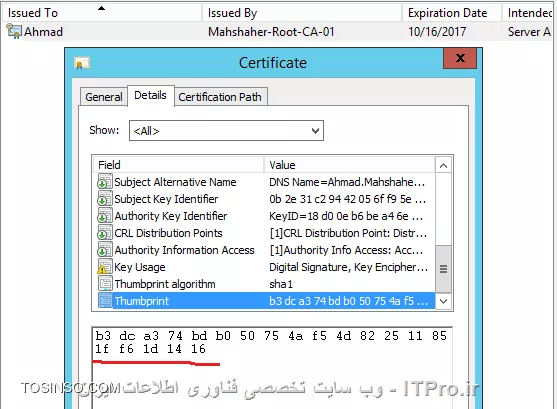Click the Subject Alternative Name field icon
The width and height of the screenshot is (557, 409).
pyautogui.click(x=104, y=182)
